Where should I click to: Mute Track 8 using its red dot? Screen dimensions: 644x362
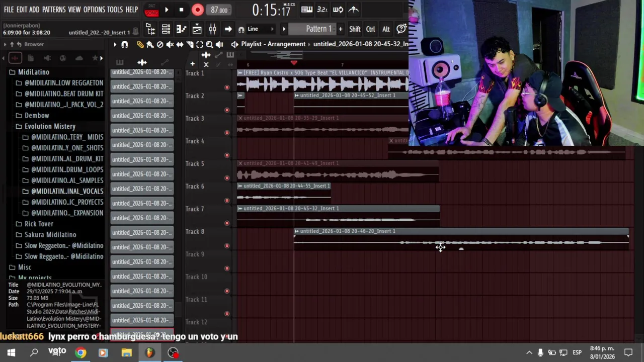227,246
